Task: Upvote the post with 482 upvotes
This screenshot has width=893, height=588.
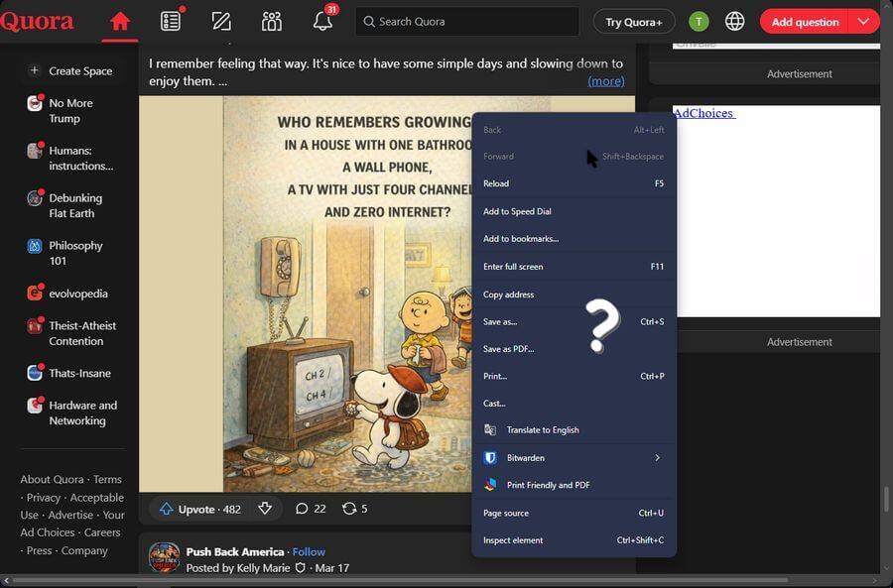Action: [x=200, y=509]
